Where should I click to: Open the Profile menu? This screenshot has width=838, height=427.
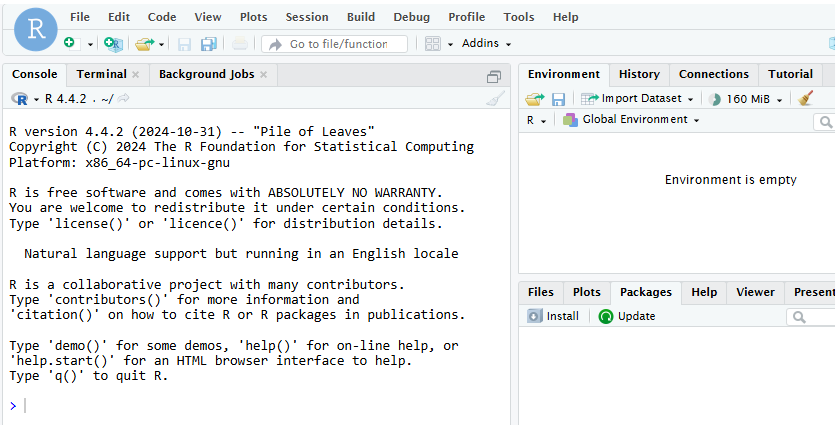[x=467, y=17]
